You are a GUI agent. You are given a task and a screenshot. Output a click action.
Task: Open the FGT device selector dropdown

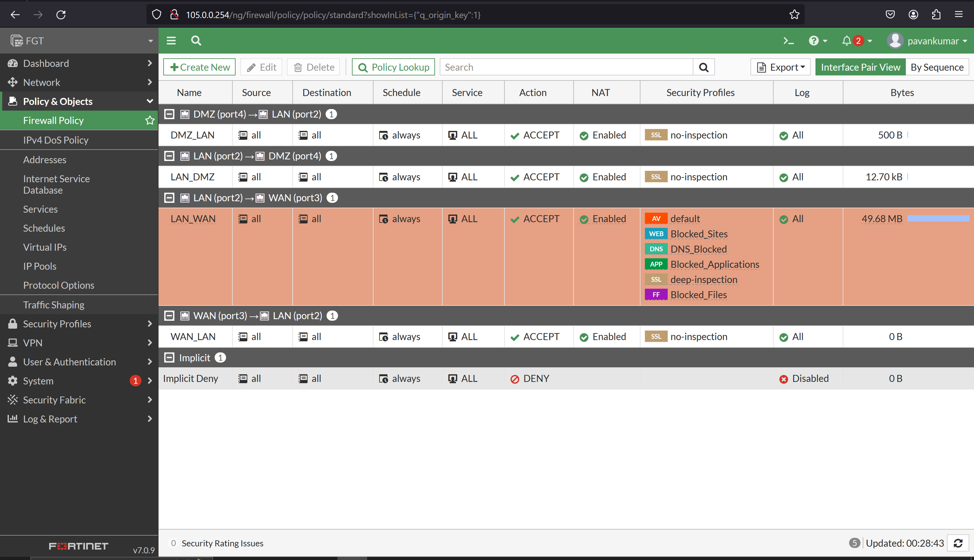[79, 41]
